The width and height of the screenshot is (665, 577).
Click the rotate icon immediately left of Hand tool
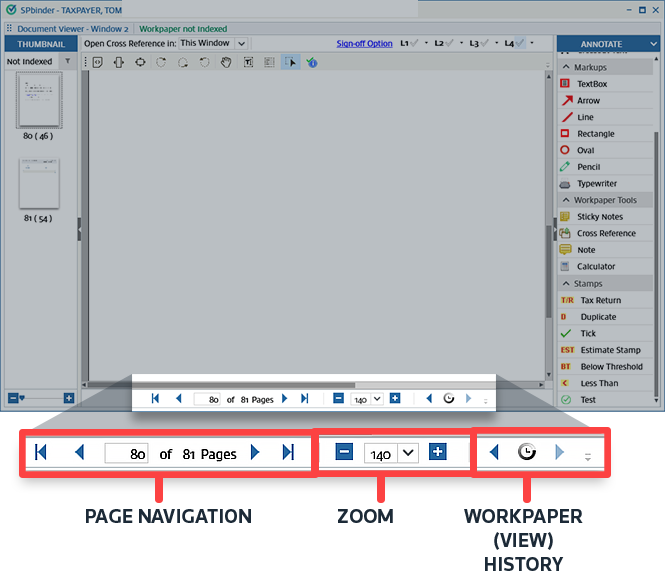click(x=204, y=63)
